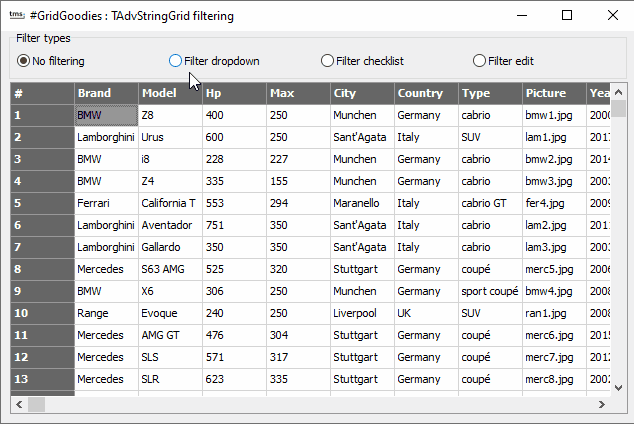Click the SLR model cell
Screen dimensions: 634x426
coord(170,379)
